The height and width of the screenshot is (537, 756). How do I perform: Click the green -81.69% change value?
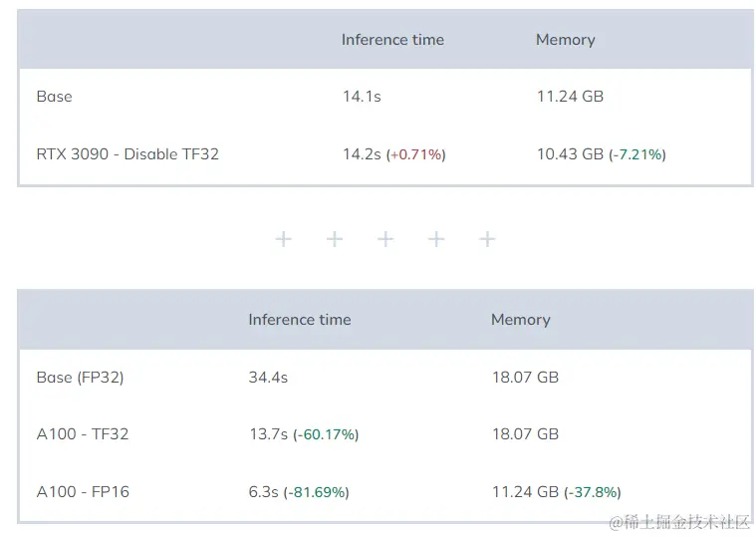[317, 492]
